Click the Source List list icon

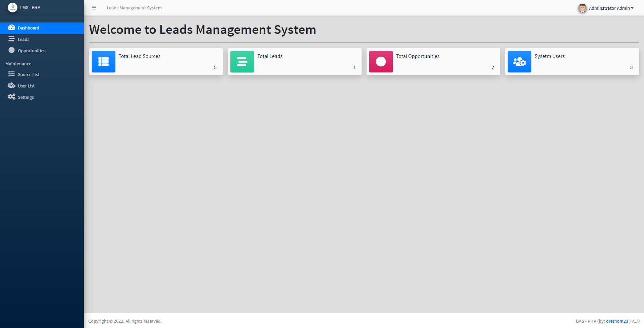point(11,74)
